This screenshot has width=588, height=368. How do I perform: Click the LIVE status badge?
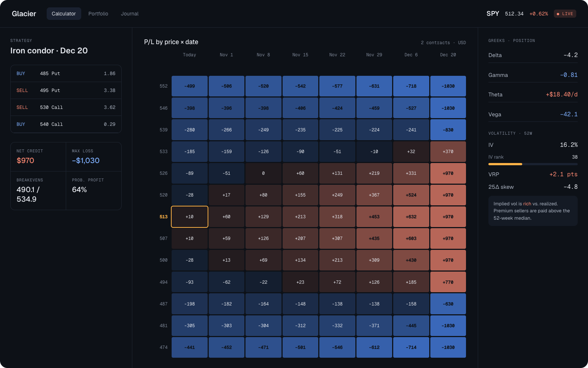pyautogui.click(x=565, y=14)
